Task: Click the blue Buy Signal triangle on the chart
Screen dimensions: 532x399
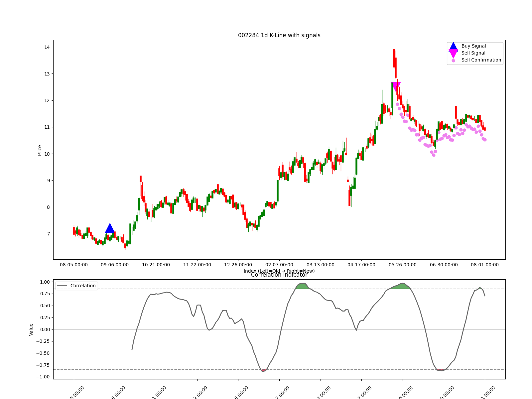Action: (110, 228)
